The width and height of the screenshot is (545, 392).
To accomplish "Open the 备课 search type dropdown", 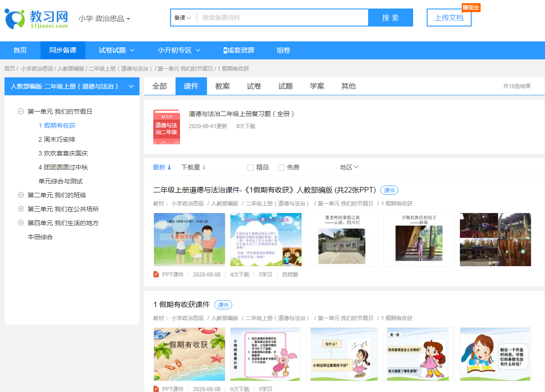I will pyautogui.click(x=183, y=18).
